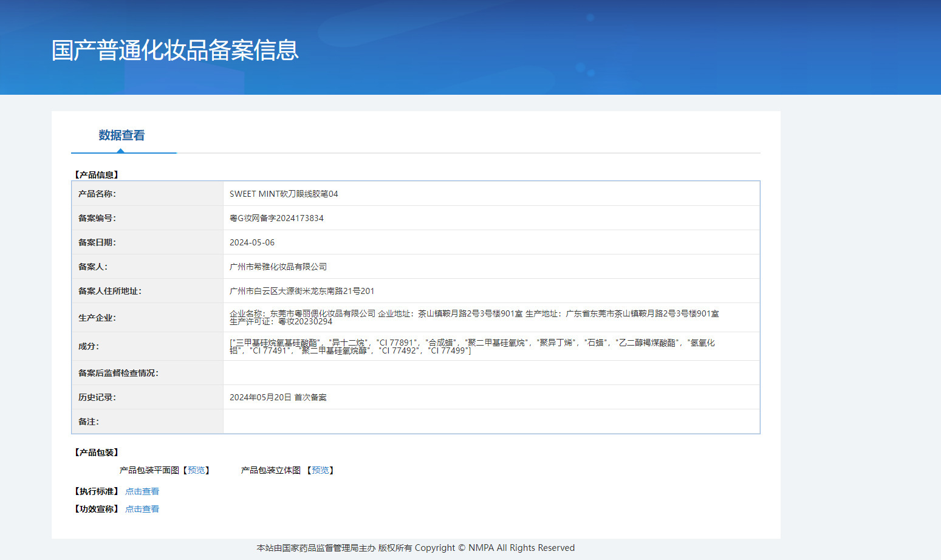The height and width of the screenshot is (560, 941).
Task: Click the 备注 row label
Action: point(89,422)
